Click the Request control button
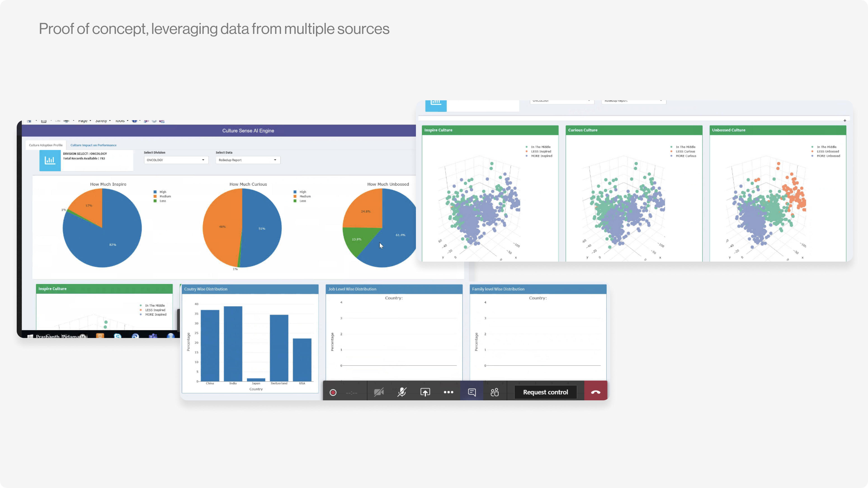This screenshot has width=868, height=488. (545, 392)
